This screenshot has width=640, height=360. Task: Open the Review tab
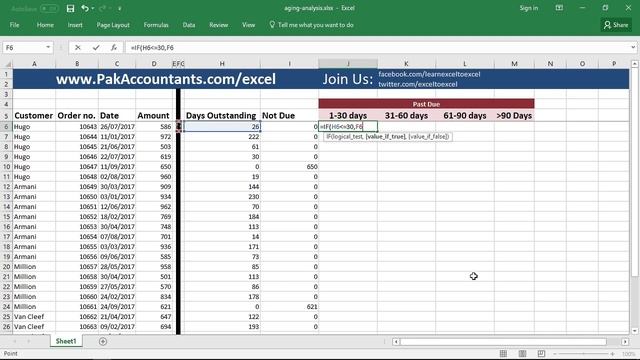pyautogui.click(x=218, y=25)
